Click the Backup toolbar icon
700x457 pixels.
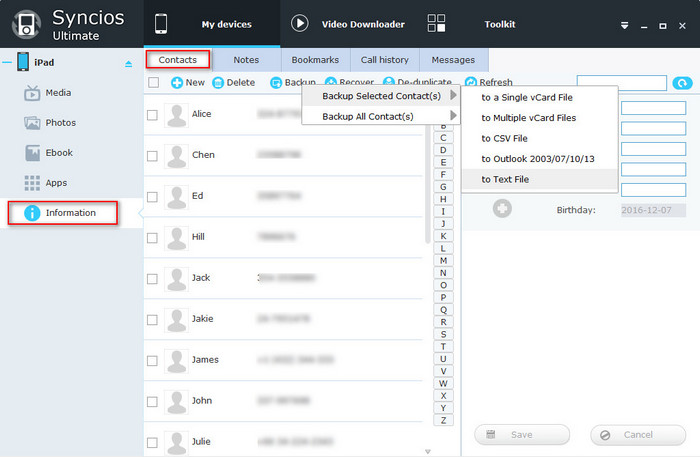coord(276,83)
